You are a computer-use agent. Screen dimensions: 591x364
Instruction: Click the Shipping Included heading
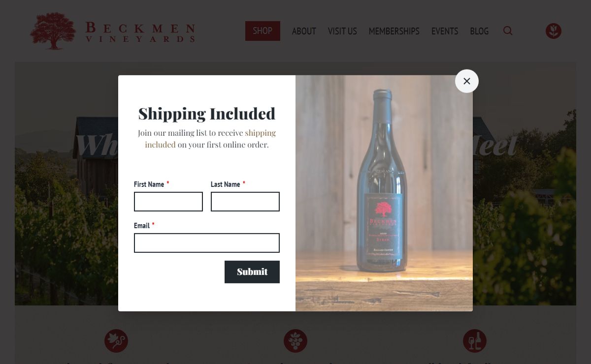click(x=207, y=114)
